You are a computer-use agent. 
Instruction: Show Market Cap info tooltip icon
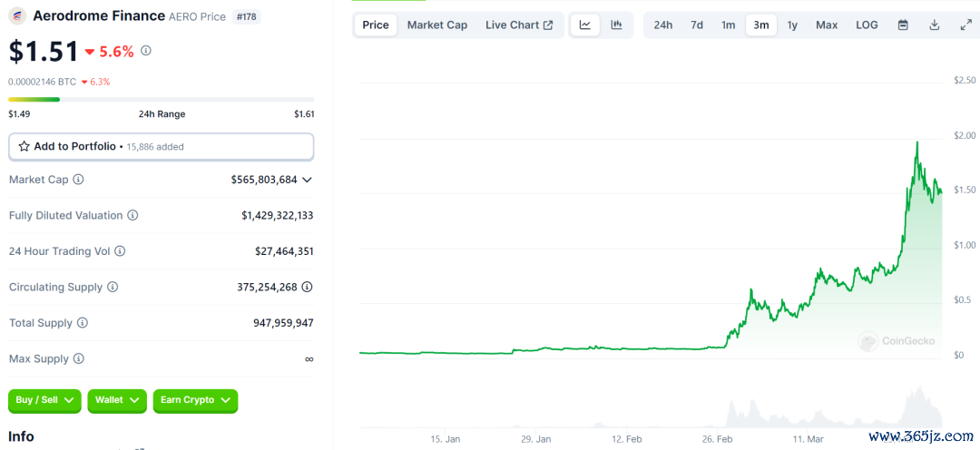tap(78, 180)
